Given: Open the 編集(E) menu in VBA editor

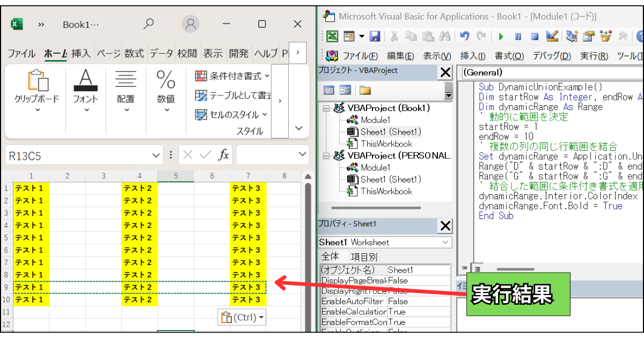Looking at the screenshot, I should point(400,56).
